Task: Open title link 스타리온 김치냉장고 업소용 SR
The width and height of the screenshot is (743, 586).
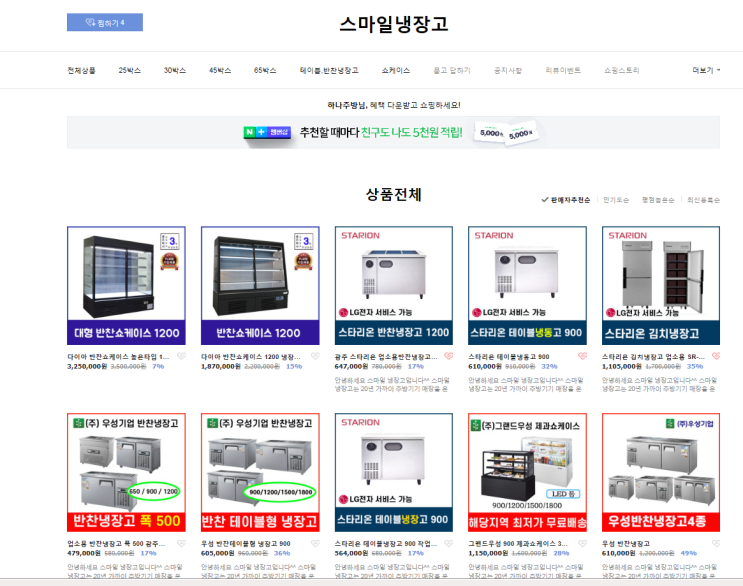Action: click(653, 357)
